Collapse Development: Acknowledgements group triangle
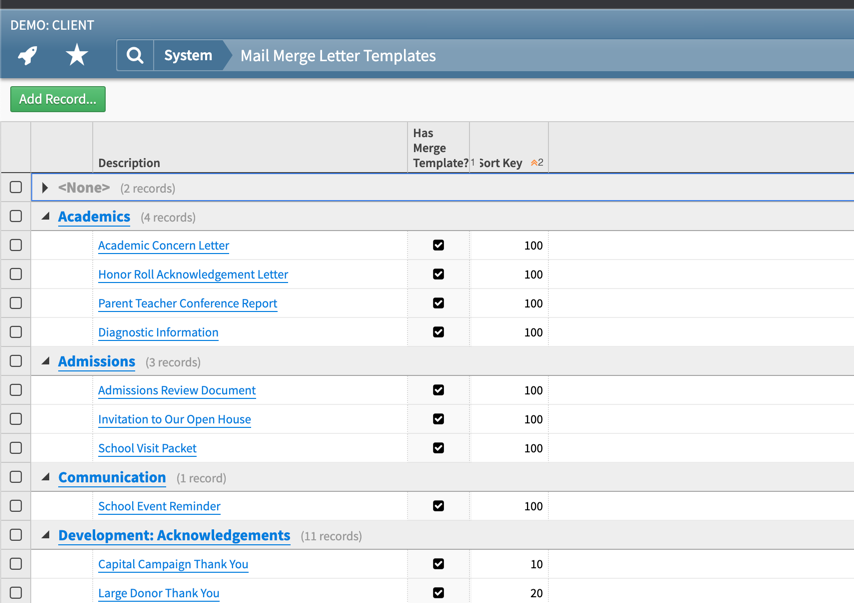This screenshot has height=603, width=854. tap(46, 535)
